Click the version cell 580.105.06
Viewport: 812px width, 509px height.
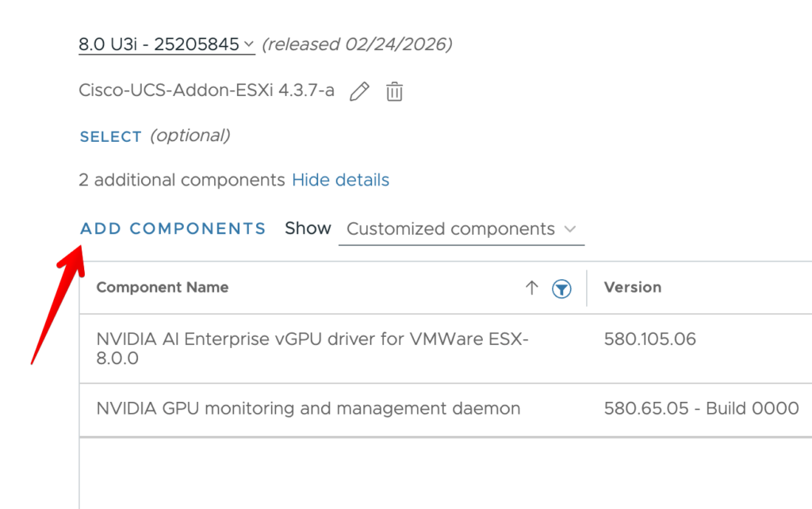[x=649, y=339]
